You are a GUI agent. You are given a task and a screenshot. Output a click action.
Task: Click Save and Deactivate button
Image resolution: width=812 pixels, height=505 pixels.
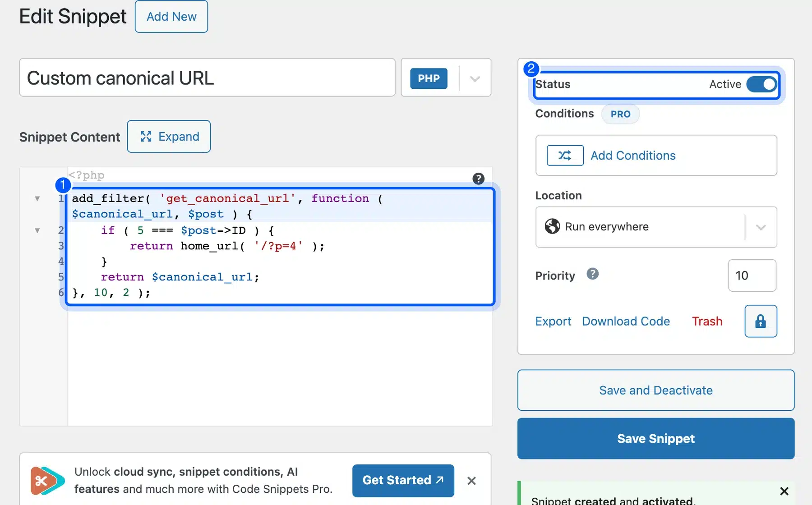click(656, 390)
